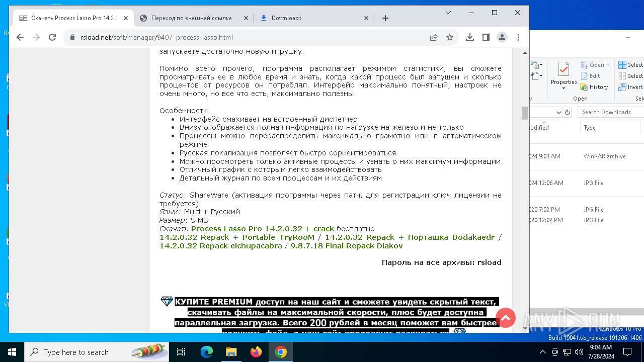Click the web page vertical scrollbar thumb
Viewport: 644px width, 362px height.
(x=525, y=113)
